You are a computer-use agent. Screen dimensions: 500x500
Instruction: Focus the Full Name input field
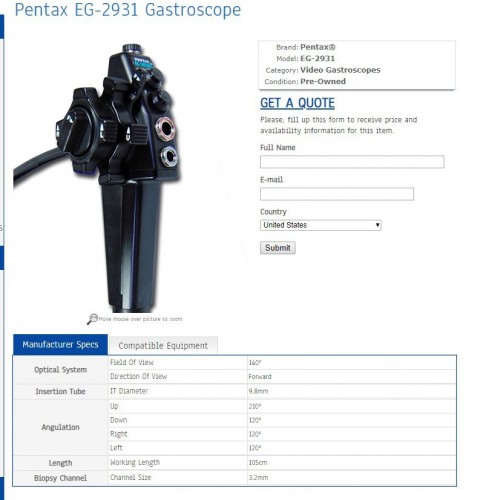coord(352,162)
